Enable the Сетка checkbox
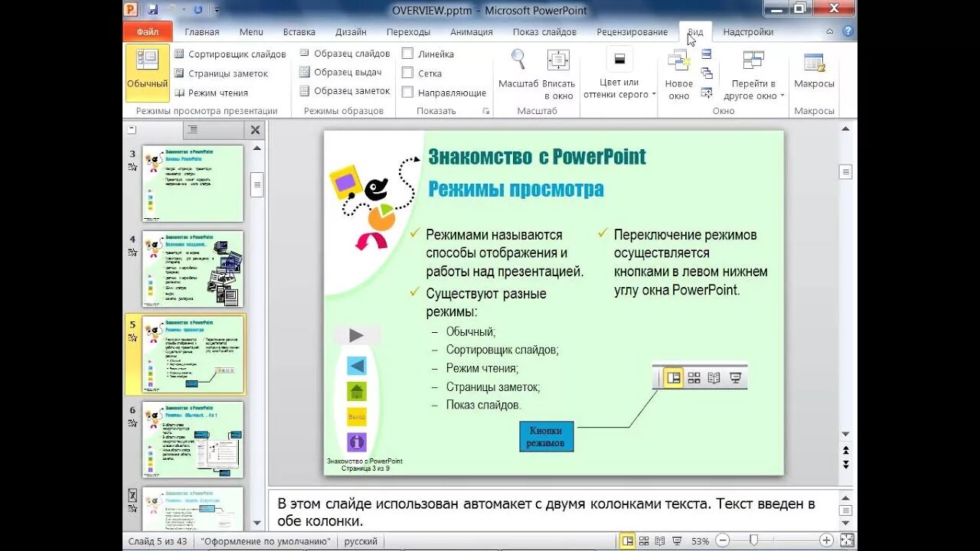The width and height of the screenshot is (980, 551). click(x=408, y=73)
